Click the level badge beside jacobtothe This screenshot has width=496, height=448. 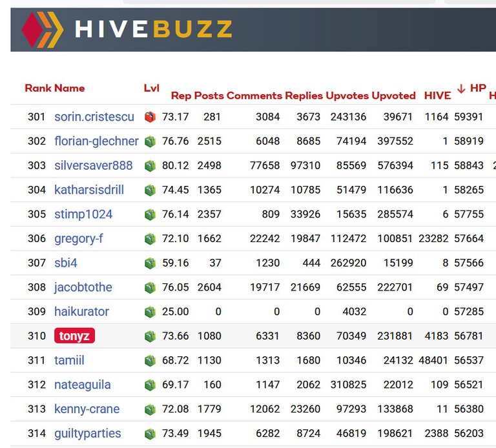150,287
